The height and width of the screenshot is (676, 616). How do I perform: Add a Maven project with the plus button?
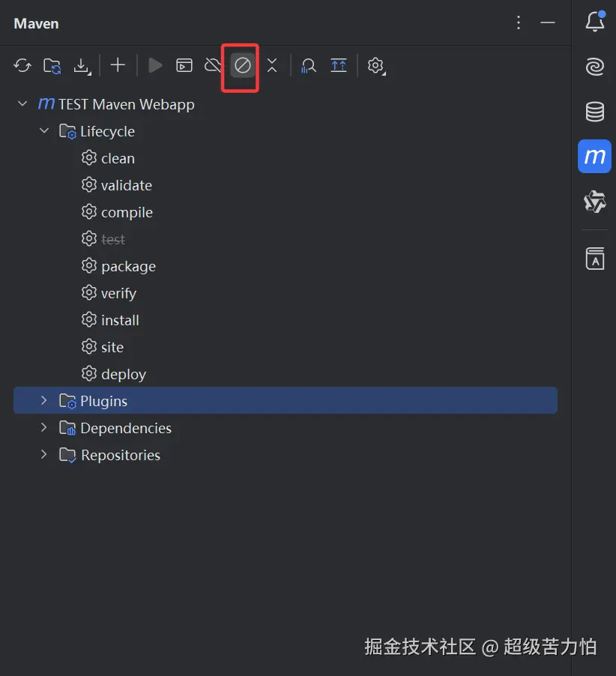(117, 66)
